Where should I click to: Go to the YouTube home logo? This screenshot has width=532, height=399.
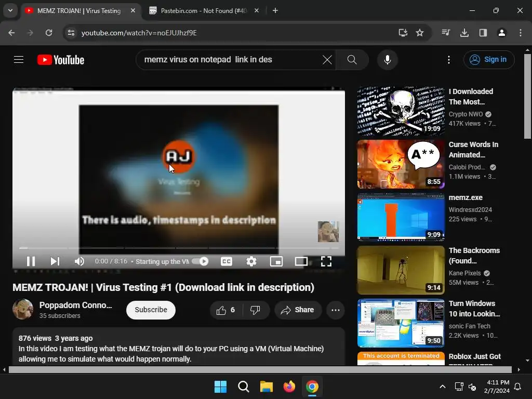coord(61,60)
